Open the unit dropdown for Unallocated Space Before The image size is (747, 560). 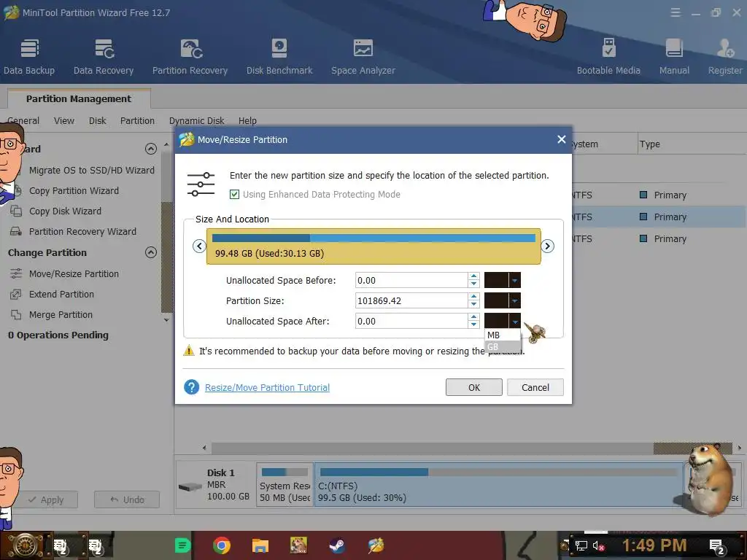pos(514,281)
